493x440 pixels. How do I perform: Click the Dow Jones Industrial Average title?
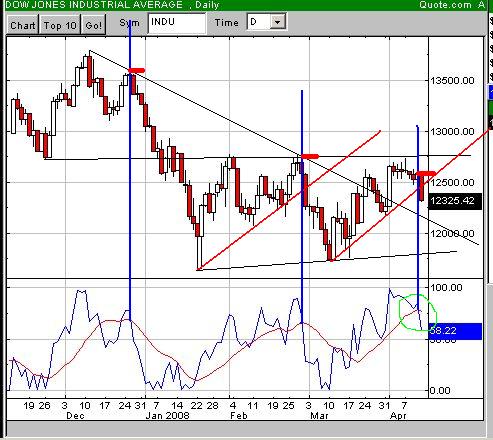pyautogui.click(x=94, y=5)
